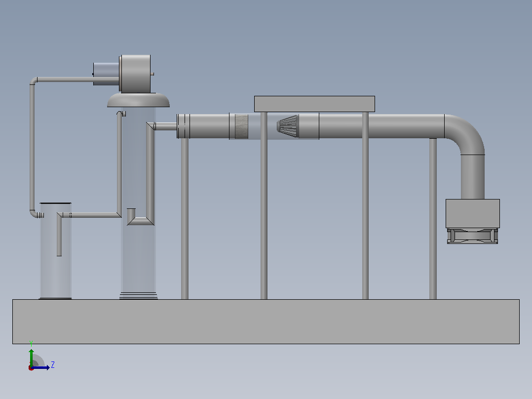Screen dimensions: 532x399
Task: Select the dome cap on the tall column
Action: point(138,100)
